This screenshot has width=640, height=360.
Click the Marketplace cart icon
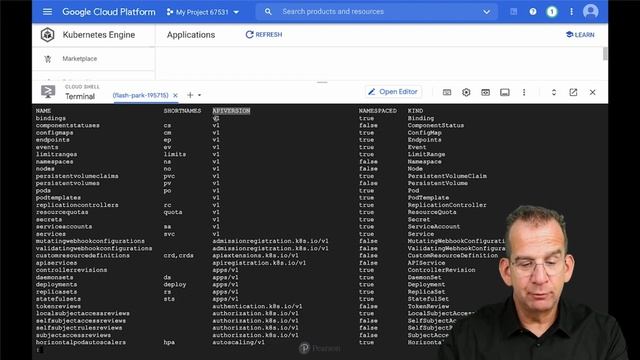[x=48, y=59]
